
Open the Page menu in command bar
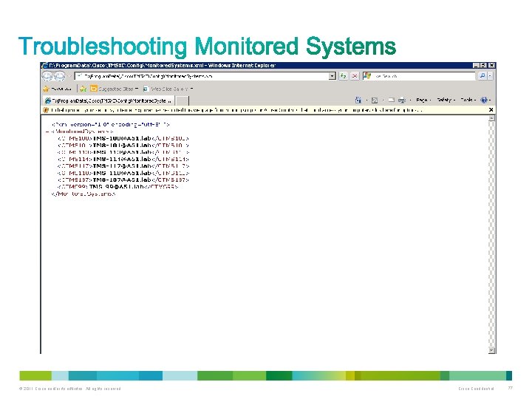(x=423, y=100)
